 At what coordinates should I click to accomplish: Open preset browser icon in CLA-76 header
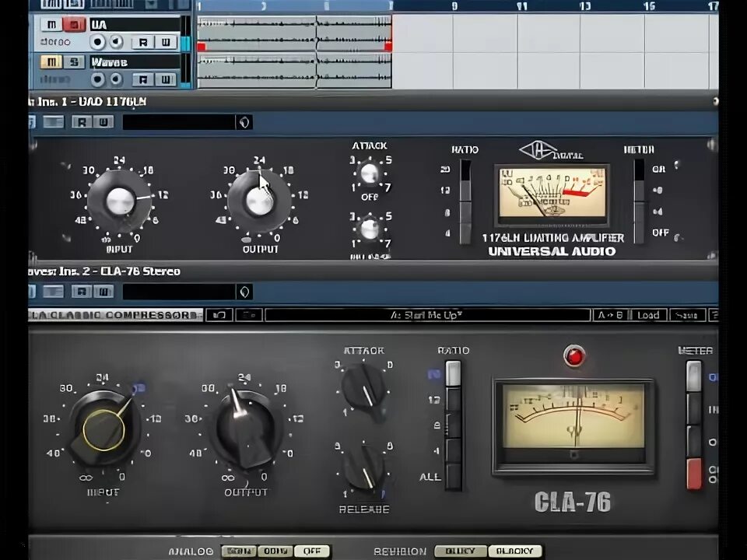click(244, 292)
